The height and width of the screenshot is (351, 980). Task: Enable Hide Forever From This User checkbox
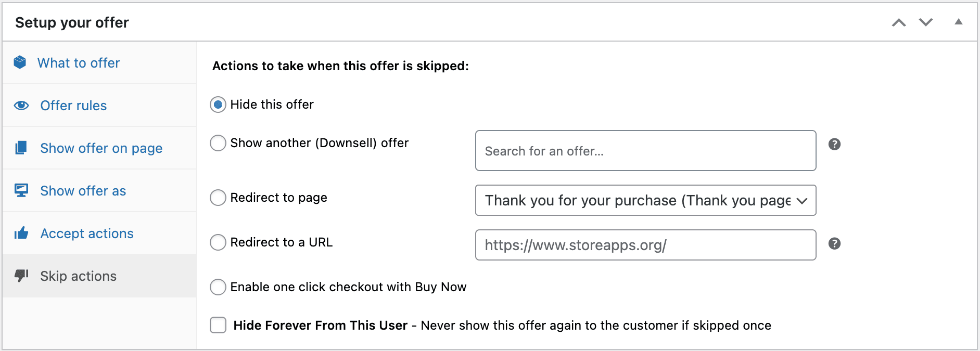pyautogui.click(x=218, y=325)
